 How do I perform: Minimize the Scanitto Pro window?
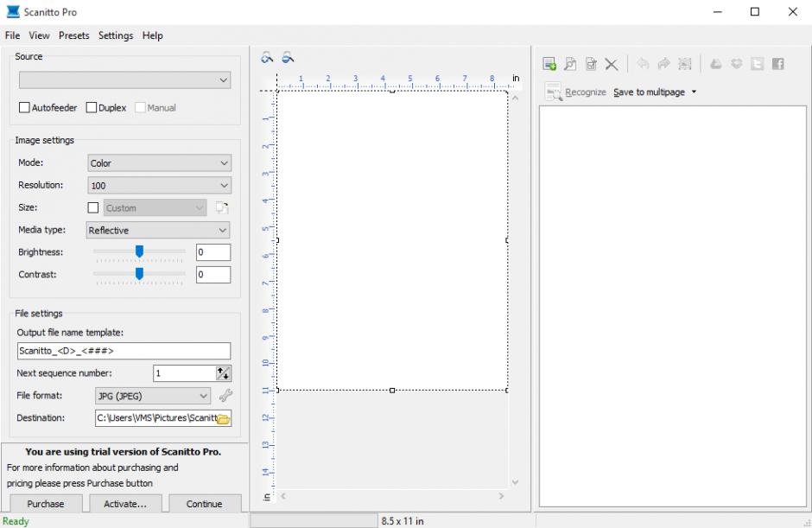717,11
